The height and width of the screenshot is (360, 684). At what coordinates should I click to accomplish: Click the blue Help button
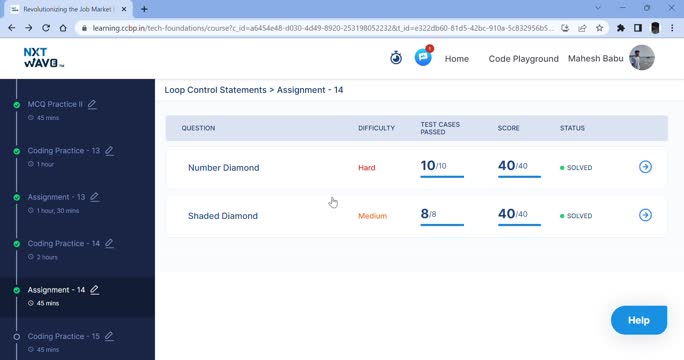[x=639, y=320]
